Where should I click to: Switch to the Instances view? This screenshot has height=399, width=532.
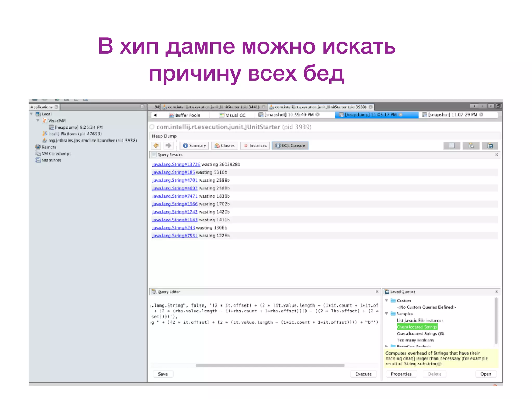[255, 145]
